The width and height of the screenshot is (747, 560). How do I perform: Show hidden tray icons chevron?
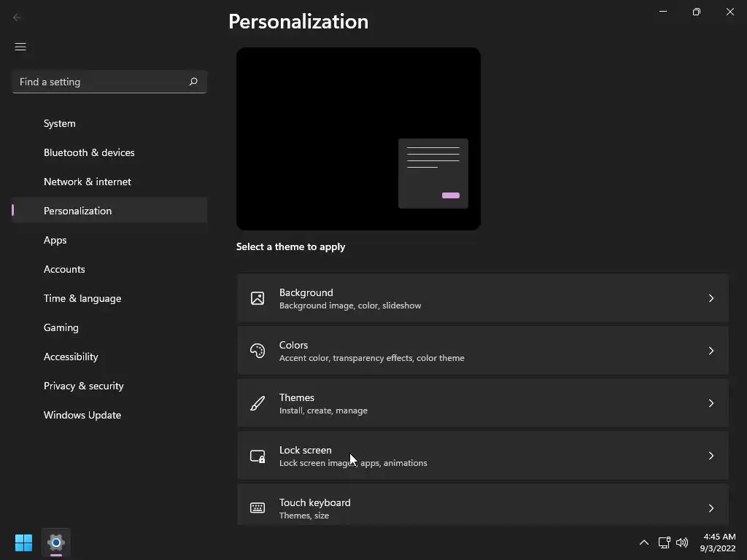(x=643, y=542)
